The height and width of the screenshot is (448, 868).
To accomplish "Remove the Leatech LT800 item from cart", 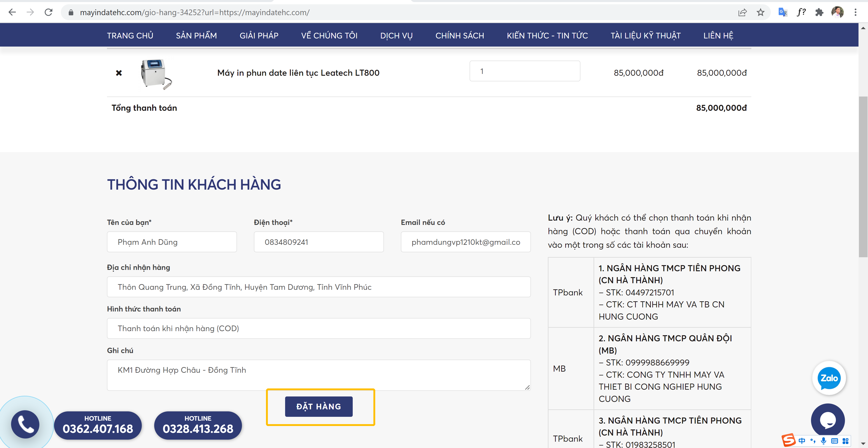I will 119,73.
